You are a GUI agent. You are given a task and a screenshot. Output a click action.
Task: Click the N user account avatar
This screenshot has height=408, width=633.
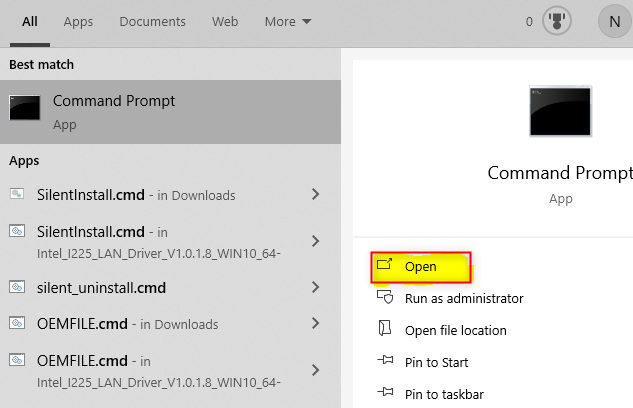[614, 21]
